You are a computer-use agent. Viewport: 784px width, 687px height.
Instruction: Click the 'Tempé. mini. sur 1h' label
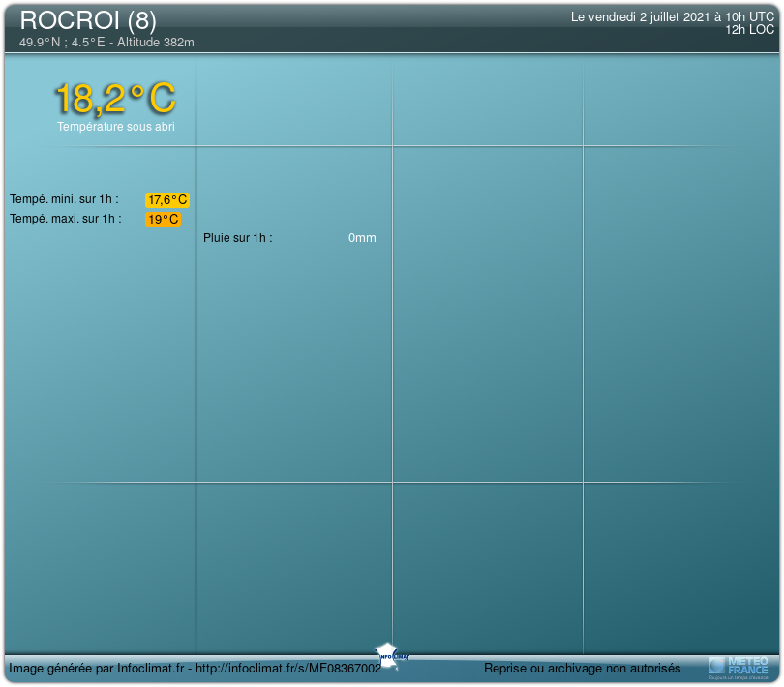click(x=64, y=199)
